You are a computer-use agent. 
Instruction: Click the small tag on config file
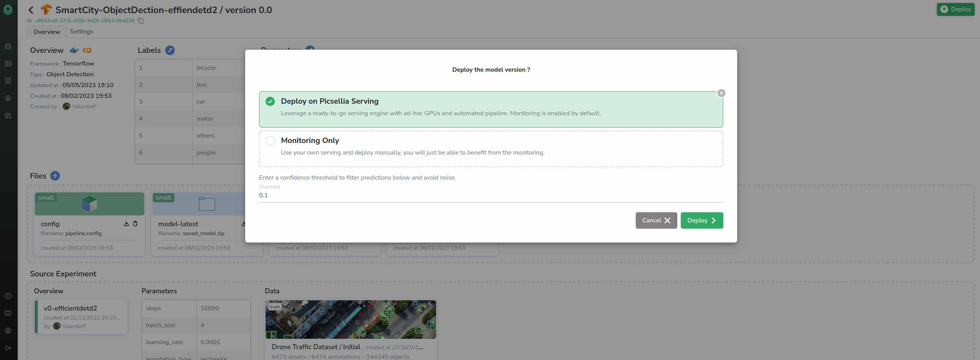(x=46, y=198)
